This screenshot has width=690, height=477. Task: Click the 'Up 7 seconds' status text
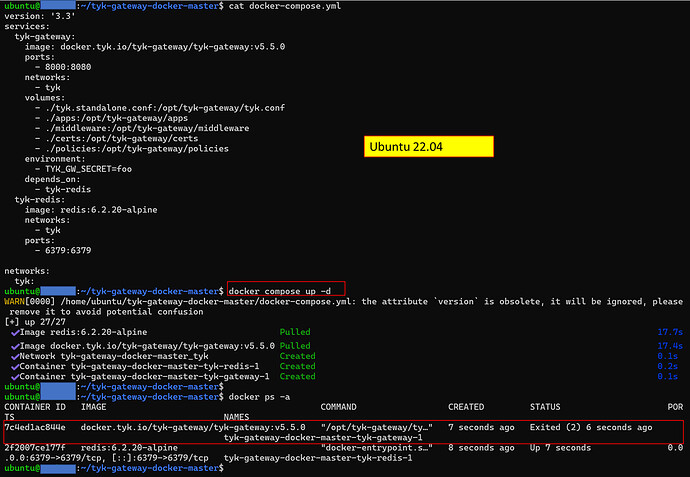point(560,448)
